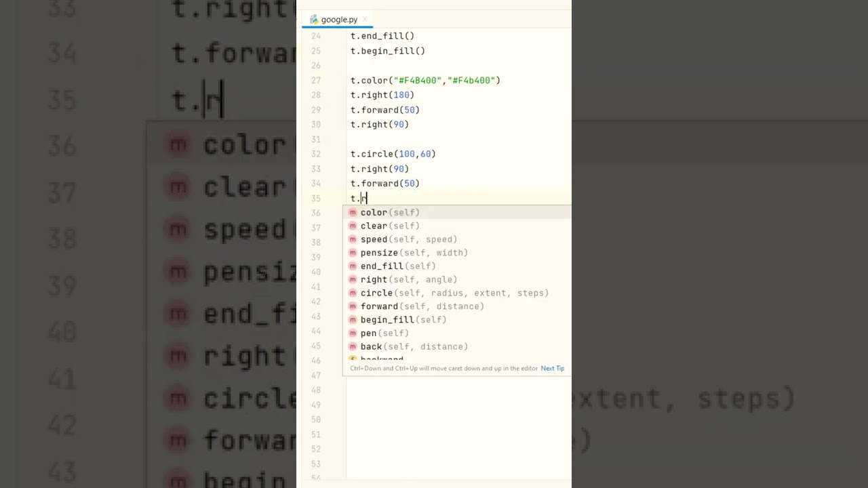
Task: Close the google.py editor tab
Action: pyautogui.click(x=365, y=20)
